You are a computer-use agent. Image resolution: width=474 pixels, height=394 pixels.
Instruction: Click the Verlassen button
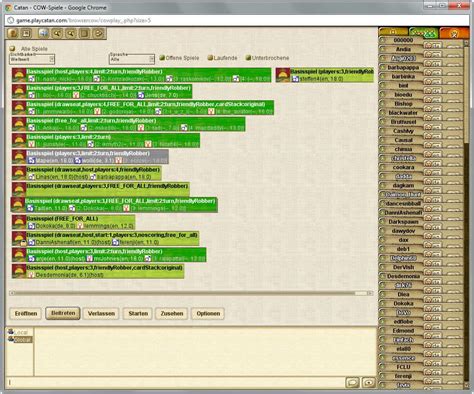point(101,313)
